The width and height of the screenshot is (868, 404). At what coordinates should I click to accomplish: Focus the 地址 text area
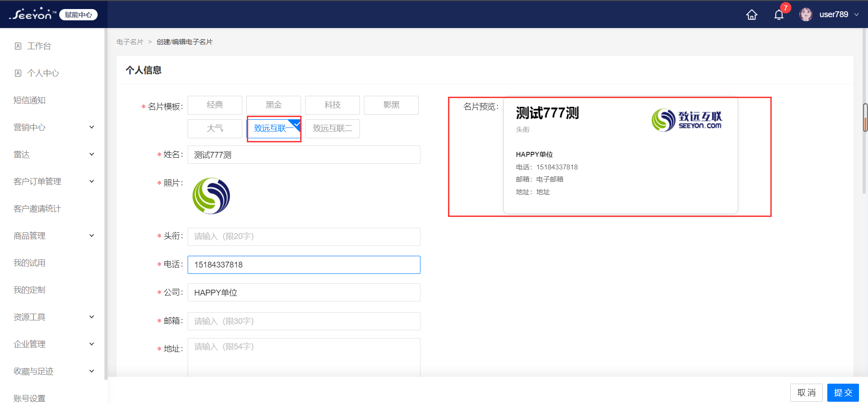coord(304,357)
